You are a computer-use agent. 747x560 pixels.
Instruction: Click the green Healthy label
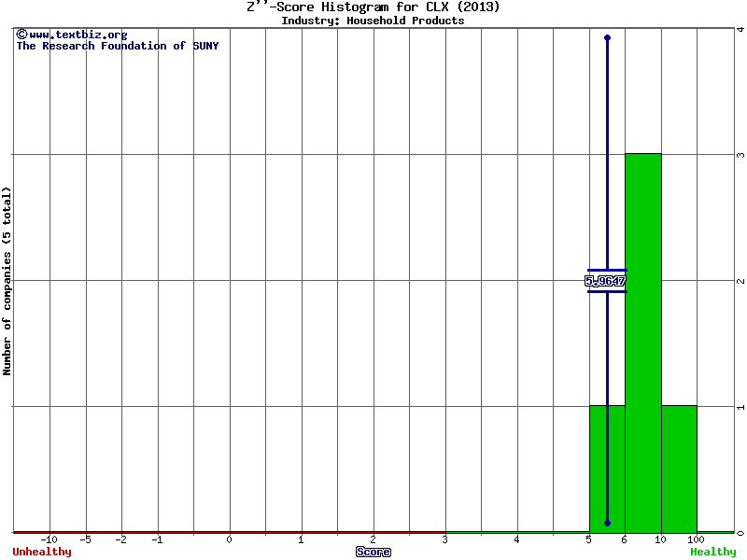(712, 552)
